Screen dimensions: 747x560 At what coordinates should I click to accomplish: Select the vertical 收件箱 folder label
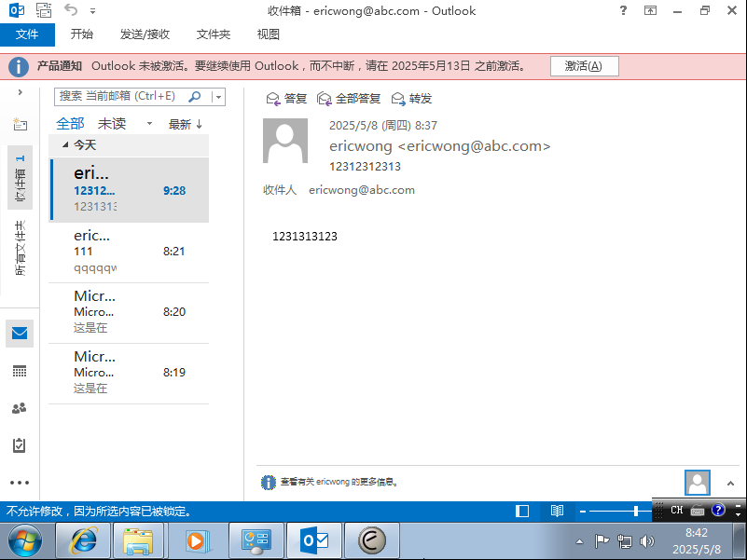point(20,178)
